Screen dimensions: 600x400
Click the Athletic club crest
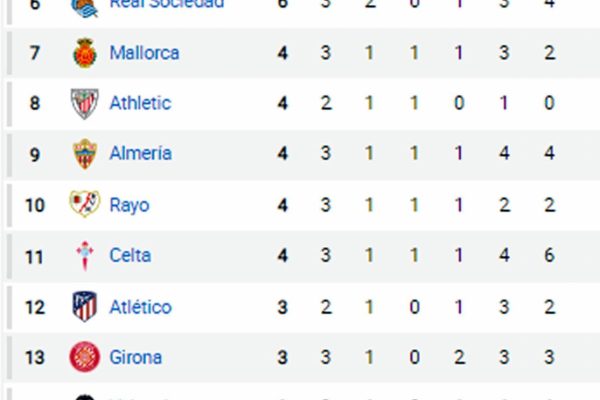(83, 103)
